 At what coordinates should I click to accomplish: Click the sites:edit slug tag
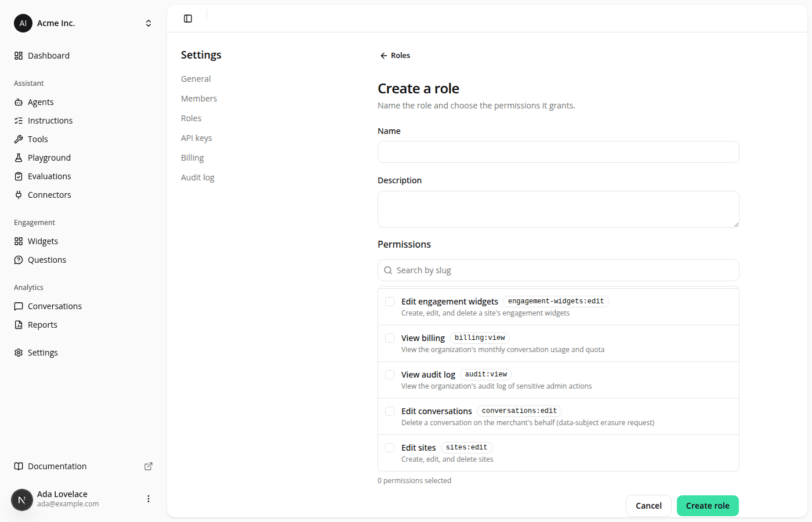(467, 448)
